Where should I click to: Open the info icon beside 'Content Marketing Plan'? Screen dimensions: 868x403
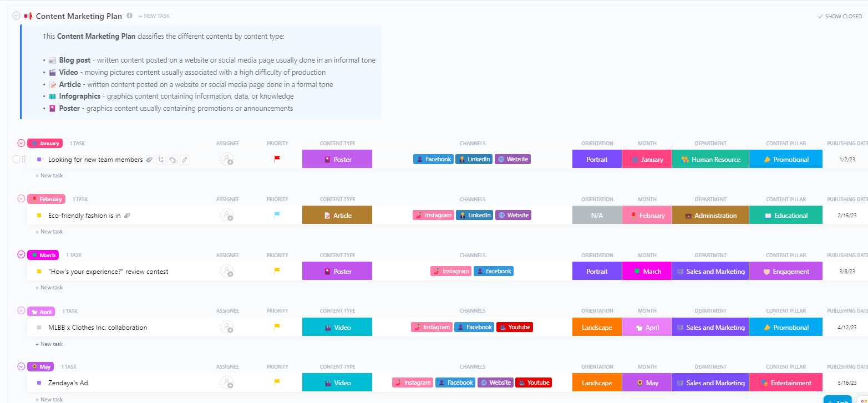[x=129, y=16]
